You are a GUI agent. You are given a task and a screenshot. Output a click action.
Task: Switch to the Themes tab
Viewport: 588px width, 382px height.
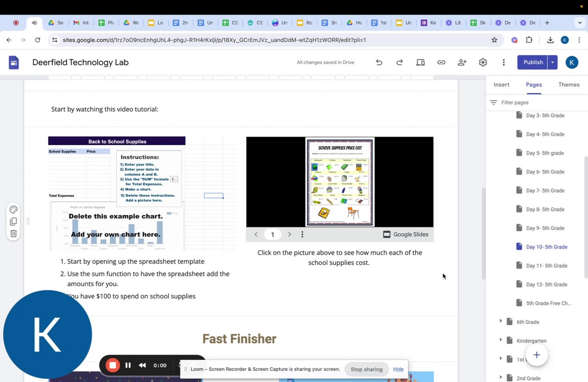tap(569, 84)
